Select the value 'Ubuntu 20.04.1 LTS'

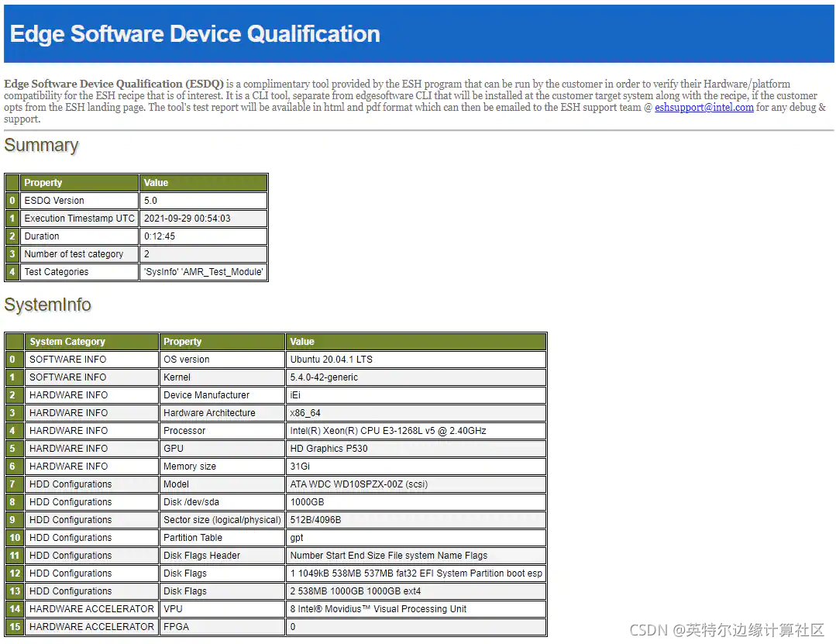click(416, 360)
